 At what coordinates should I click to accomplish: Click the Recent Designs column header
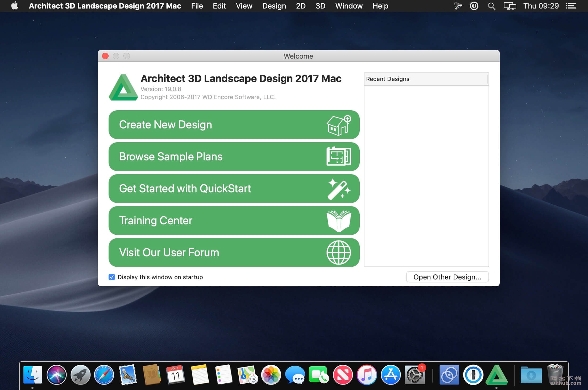click(x=426, y=79)
